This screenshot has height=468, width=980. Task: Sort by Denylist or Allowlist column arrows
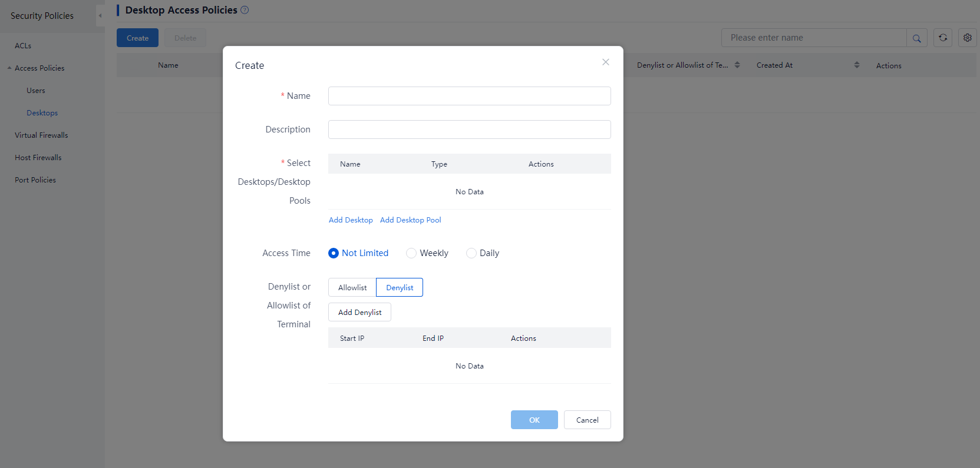click(x=737, y=65)
